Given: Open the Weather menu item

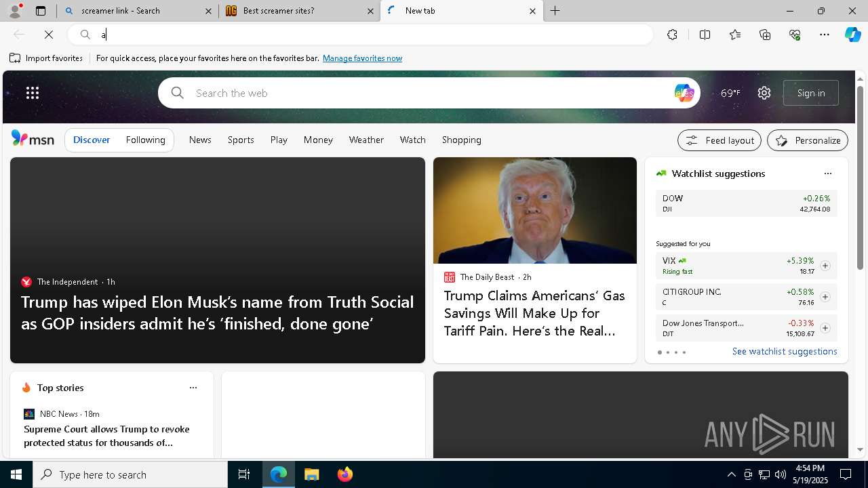Looking at the screenshot, I should pyautogui.click(x=366, y=140).
